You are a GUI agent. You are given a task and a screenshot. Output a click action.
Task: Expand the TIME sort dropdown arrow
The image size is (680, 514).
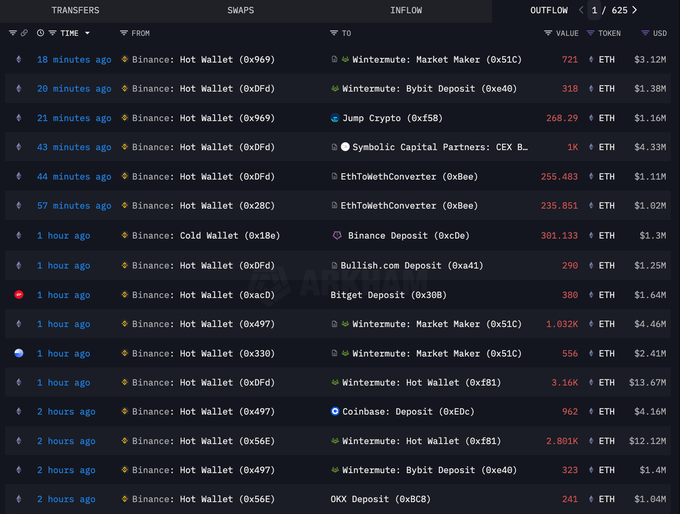coord(87,33)
